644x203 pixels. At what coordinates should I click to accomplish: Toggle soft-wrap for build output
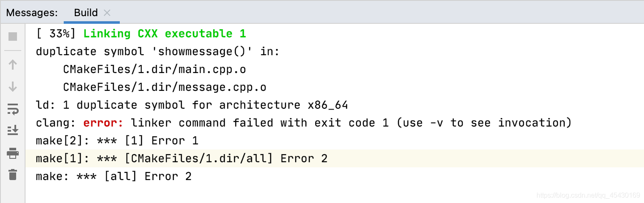click(x=13, y=109)
